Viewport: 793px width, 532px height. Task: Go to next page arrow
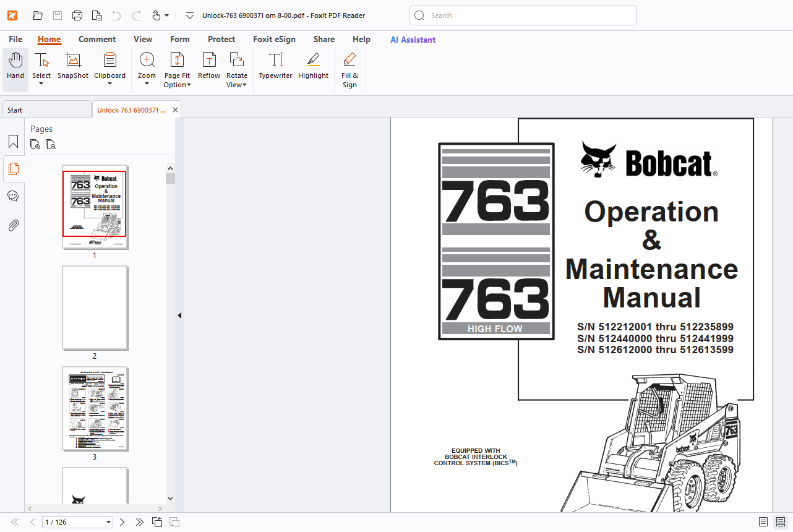(122, 522)
